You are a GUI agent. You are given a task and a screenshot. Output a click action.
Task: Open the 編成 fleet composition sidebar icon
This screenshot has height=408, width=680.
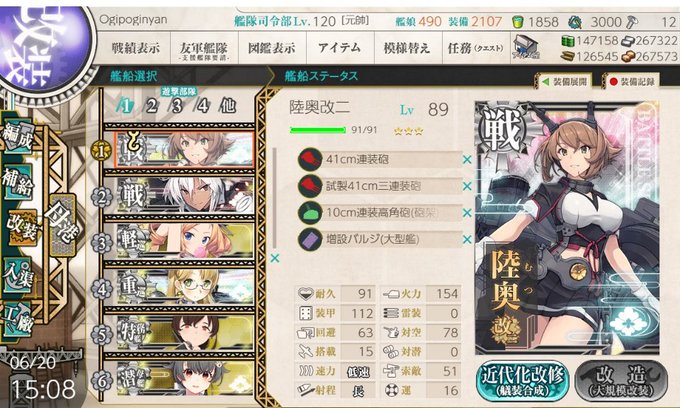17,138
